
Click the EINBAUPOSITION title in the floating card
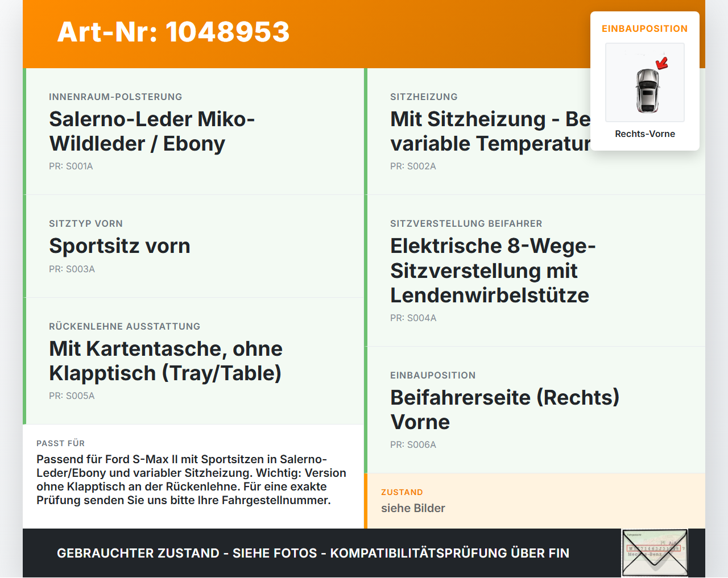point(645,28)
